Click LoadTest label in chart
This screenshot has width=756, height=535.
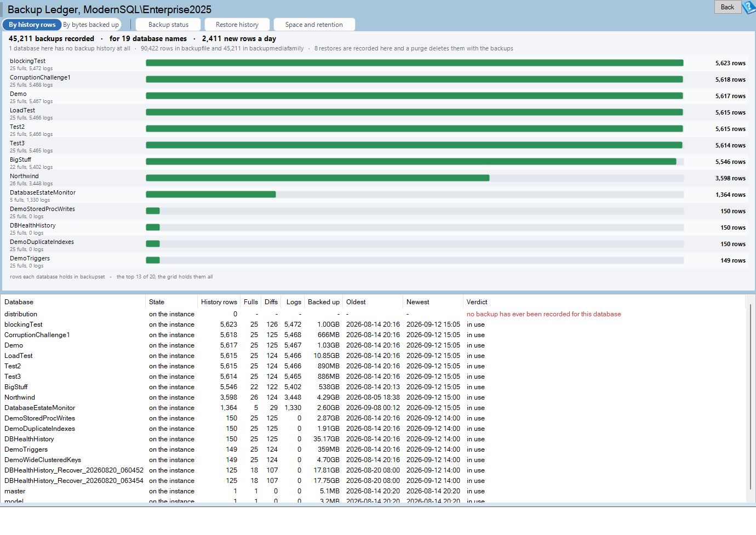point(22,110)
